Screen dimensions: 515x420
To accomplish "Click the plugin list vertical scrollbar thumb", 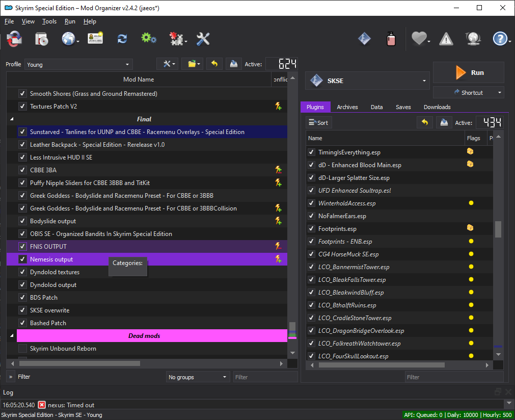I will pyautogui.click(x=498, y=229).
